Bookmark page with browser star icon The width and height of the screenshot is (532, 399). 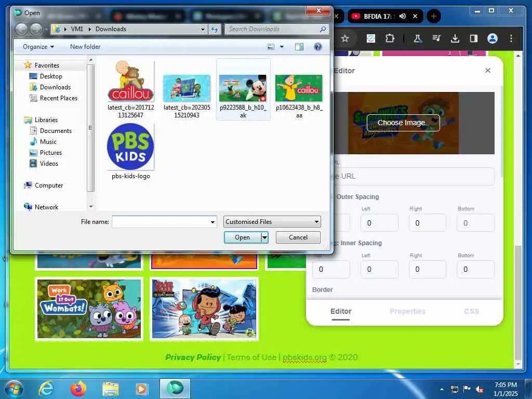(345, 38)
